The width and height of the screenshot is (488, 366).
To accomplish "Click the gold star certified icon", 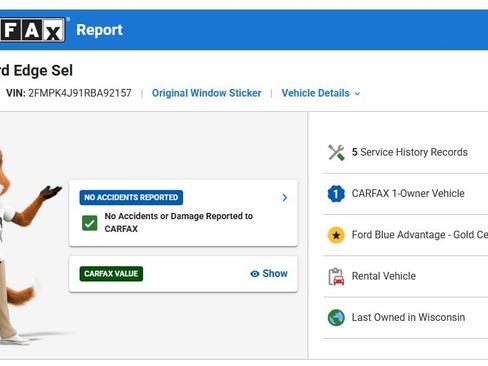I will coord(336,235).
